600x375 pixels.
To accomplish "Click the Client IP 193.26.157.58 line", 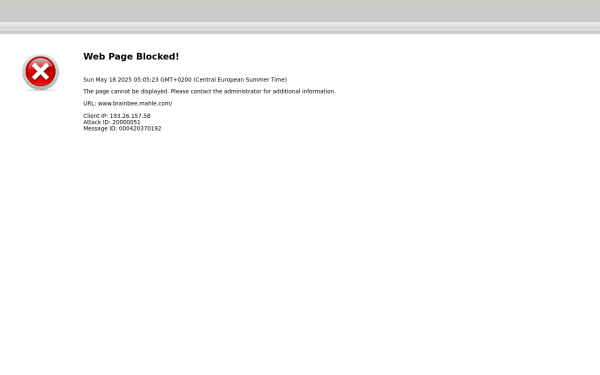I will tap(117, 116).
